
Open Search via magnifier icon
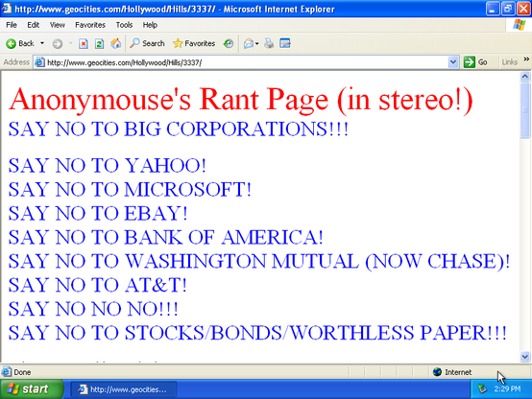point(134,43)
